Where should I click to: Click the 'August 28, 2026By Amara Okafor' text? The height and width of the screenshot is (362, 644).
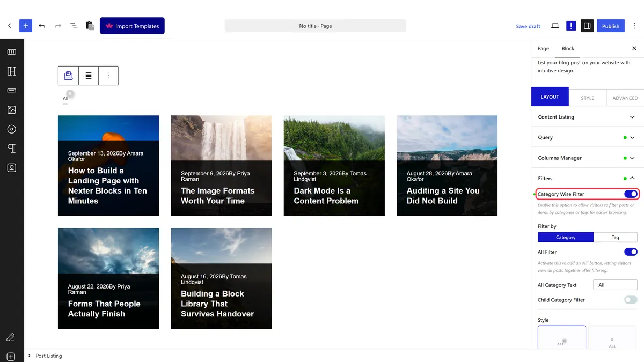(x=440, y=176)
